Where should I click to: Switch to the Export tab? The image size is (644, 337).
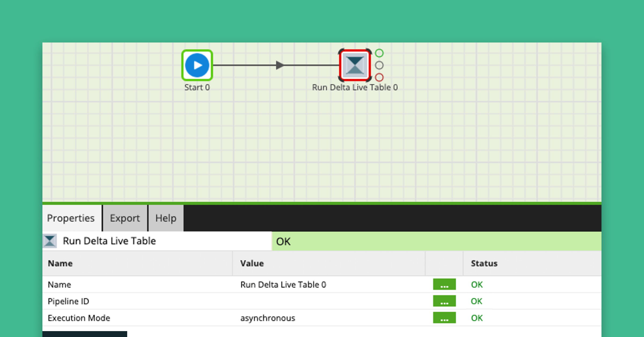coord(125,218)
